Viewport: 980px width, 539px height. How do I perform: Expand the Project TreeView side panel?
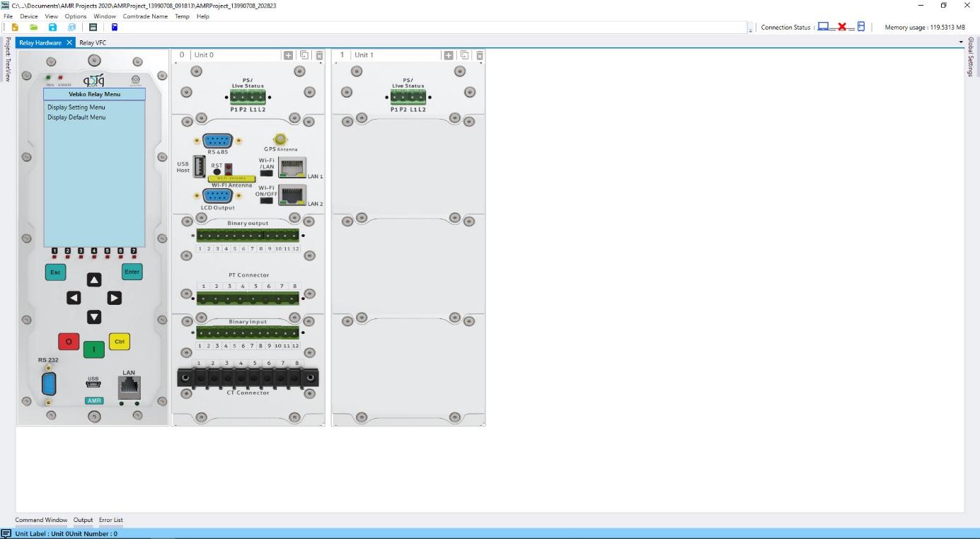click(x=7, y=59)
